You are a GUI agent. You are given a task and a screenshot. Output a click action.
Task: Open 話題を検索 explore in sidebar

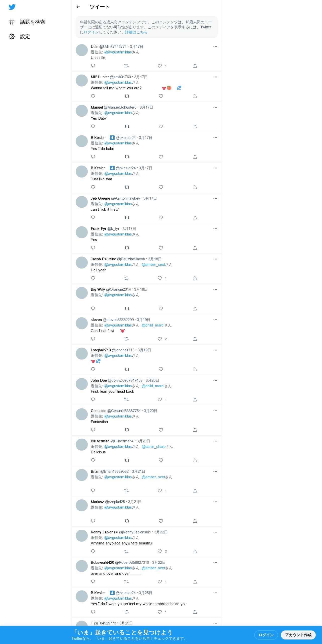pos(27,22)
